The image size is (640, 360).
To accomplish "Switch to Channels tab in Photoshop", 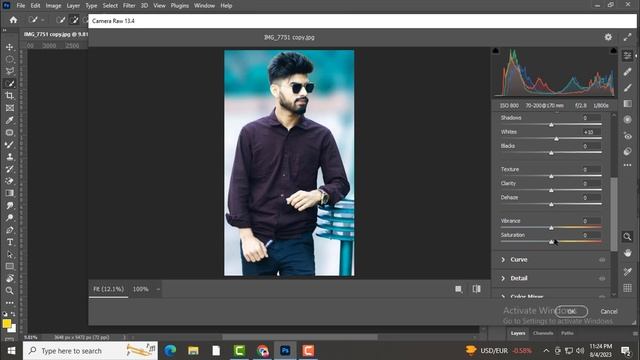I will tap(543, 333).
